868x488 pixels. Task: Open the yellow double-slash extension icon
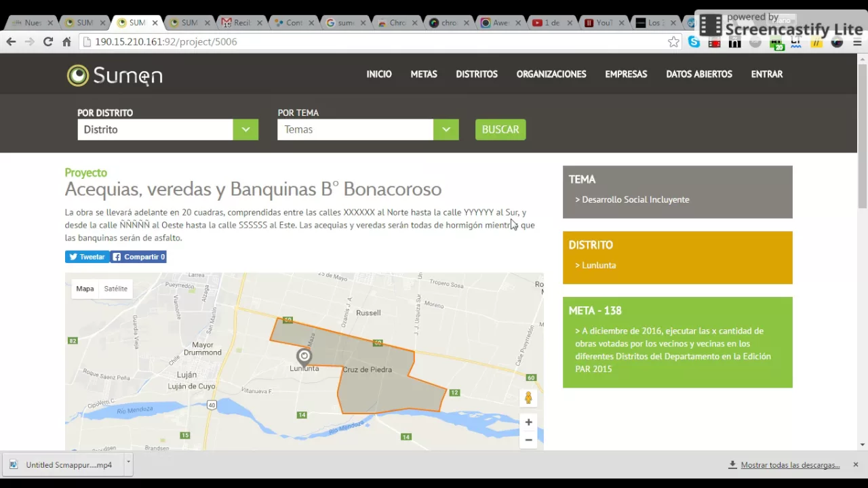(x=816, y=43)
